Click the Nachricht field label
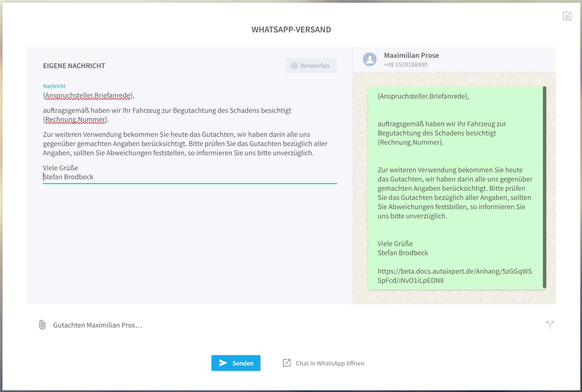This screenshot has width=582, height=392. (x=54, y=86)
